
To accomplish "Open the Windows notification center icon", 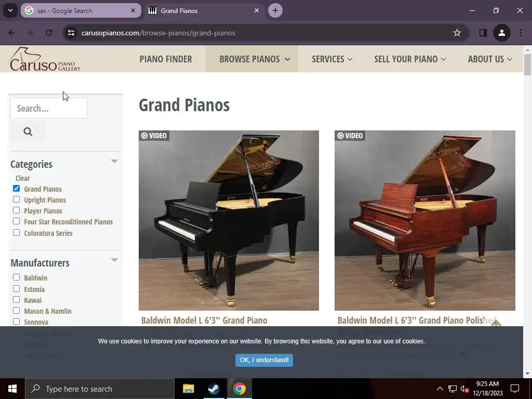I will click(515, 389).
